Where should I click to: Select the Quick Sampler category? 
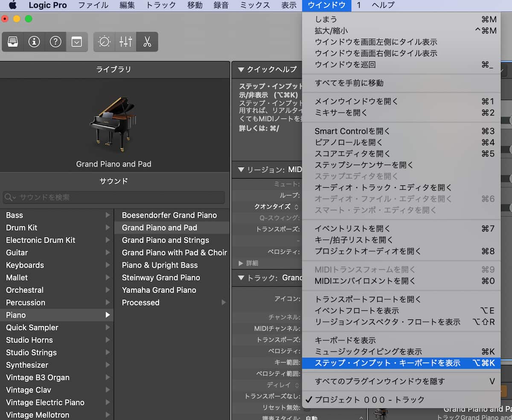pyautogui.click(x=57, y=327)
